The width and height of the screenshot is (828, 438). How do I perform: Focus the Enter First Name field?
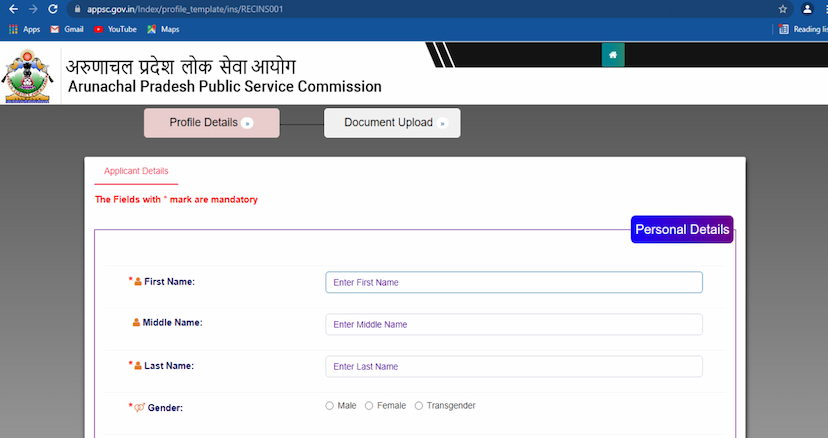coord(514,282)
